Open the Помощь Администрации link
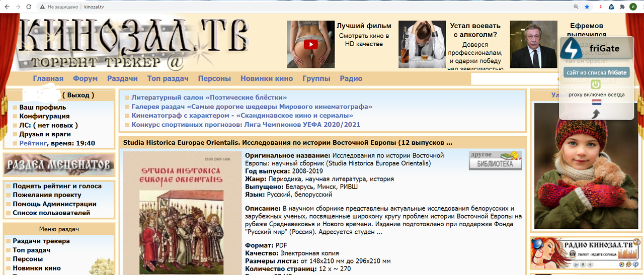This screenshot has height=275, width=644. [x=55, y=204]
